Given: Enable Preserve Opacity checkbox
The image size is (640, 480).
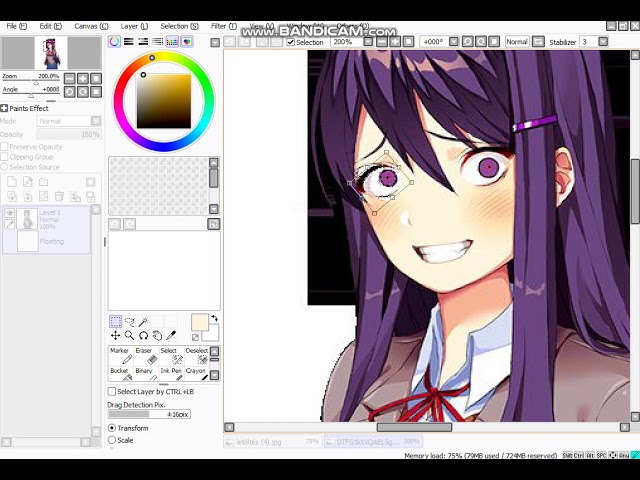Looking at the screenshot, I should pos(4,147).
